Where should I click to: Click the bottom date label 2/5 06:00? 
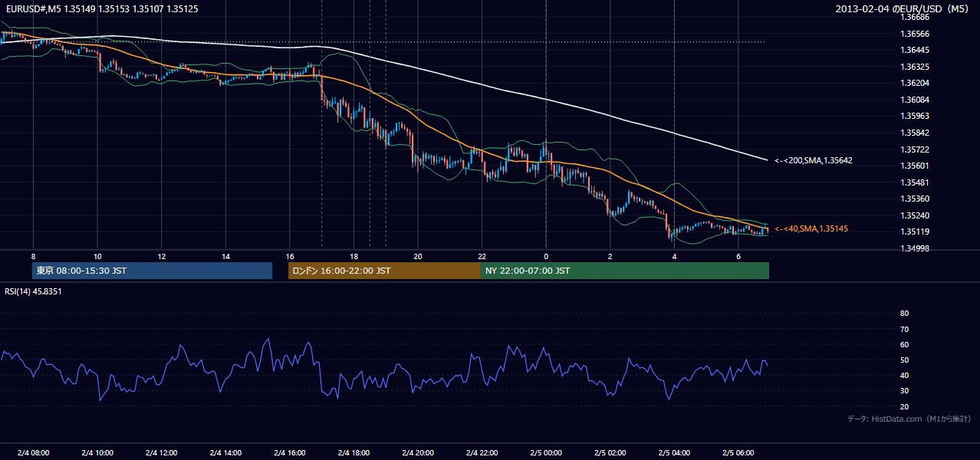click(x=738, y=453)
